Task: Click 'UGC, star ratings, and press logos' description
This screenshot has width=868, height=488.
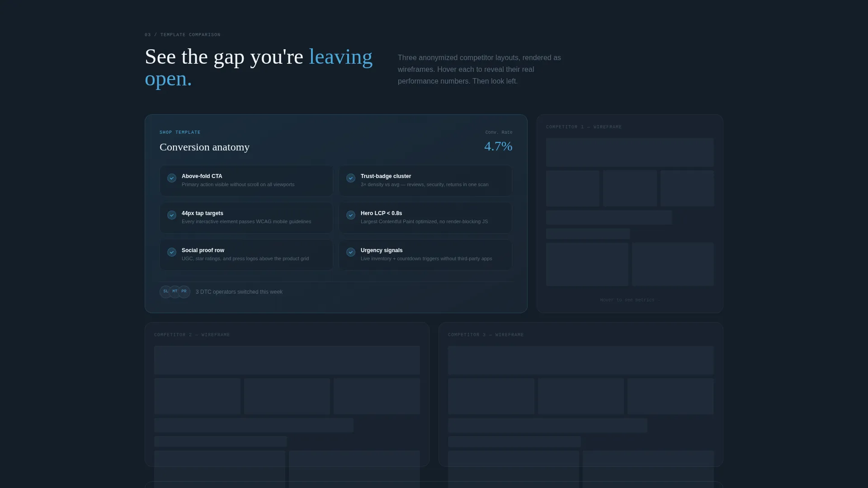Action: [x=245, y=258]
